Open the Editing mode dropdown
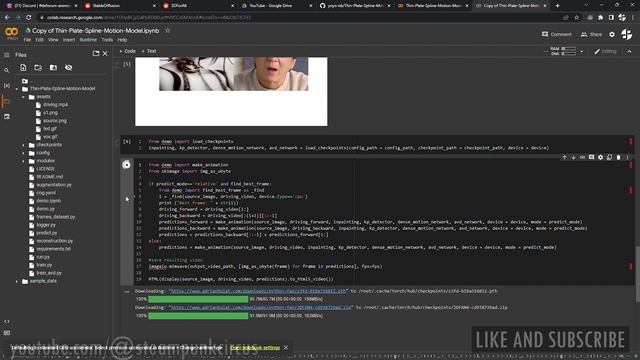640x360 pixels. [605, 51]
